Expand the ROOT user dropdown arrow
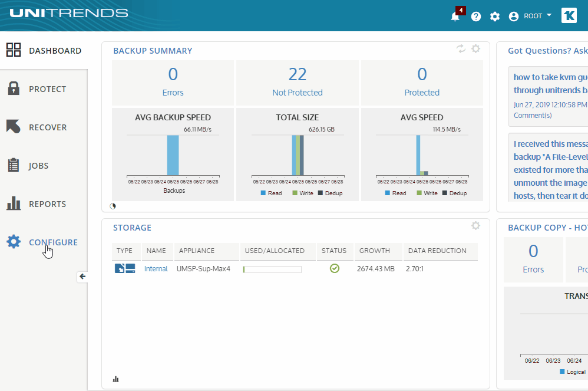This screenshot has width=588, height=391. (549, 15)
